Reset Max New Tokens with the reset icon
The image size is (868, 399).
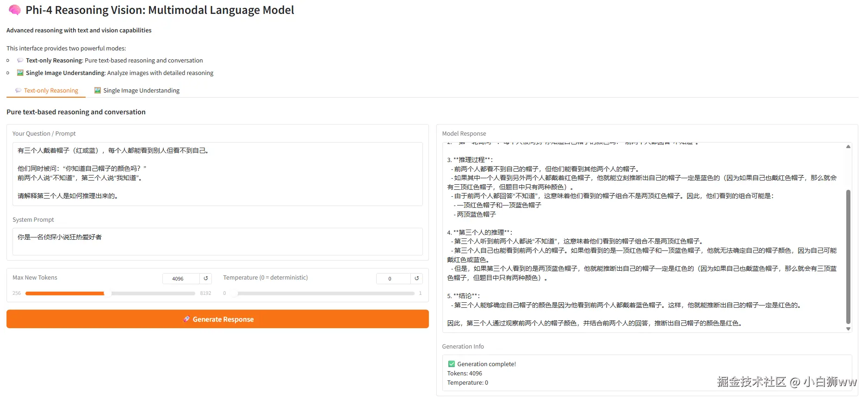coord(206,278)
